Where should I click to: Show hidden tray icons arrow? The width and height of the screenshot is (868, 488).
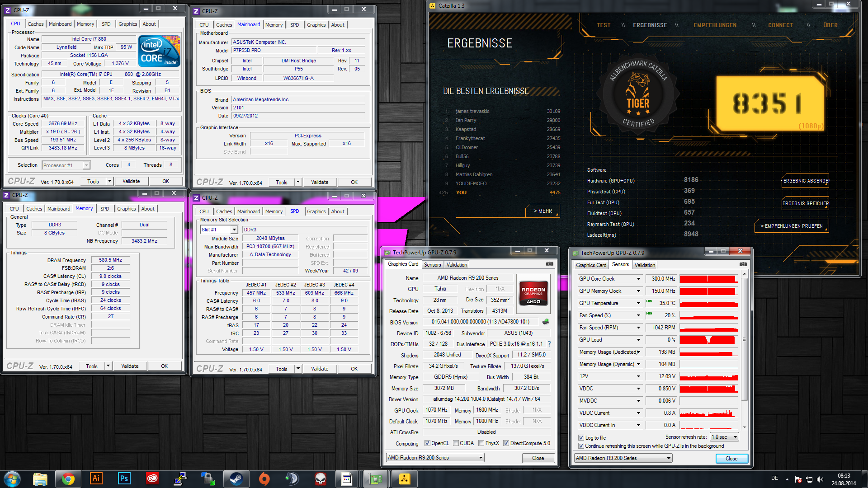pyautogui.click(x=787, y=479)
